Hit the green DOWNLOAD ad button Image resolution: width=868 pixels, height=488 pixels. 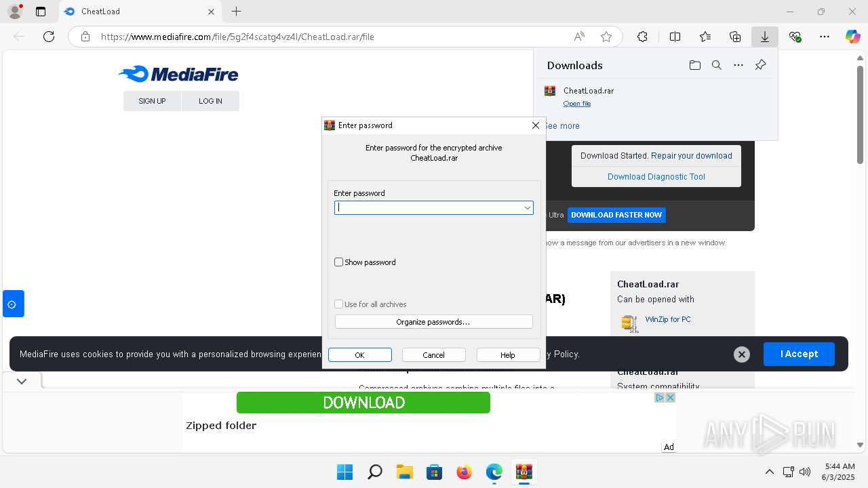pos(363,403)
